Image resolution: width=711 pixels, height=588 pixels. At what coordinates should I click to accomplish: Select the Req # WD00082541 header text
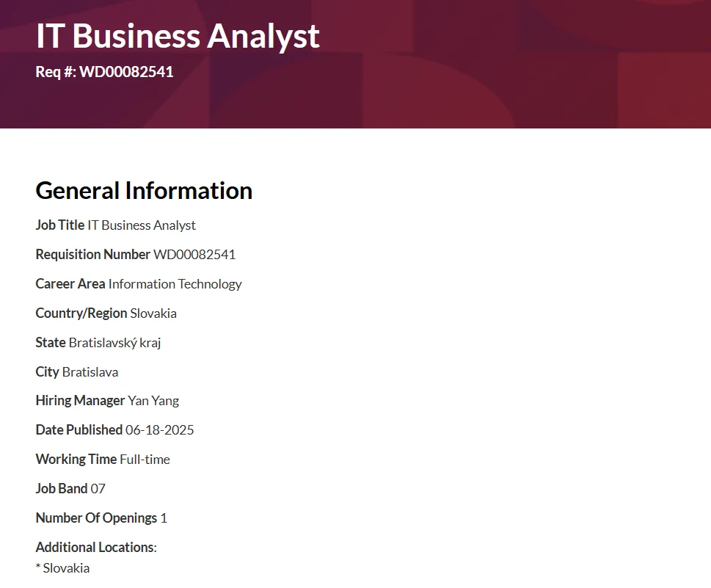(104, 72)
